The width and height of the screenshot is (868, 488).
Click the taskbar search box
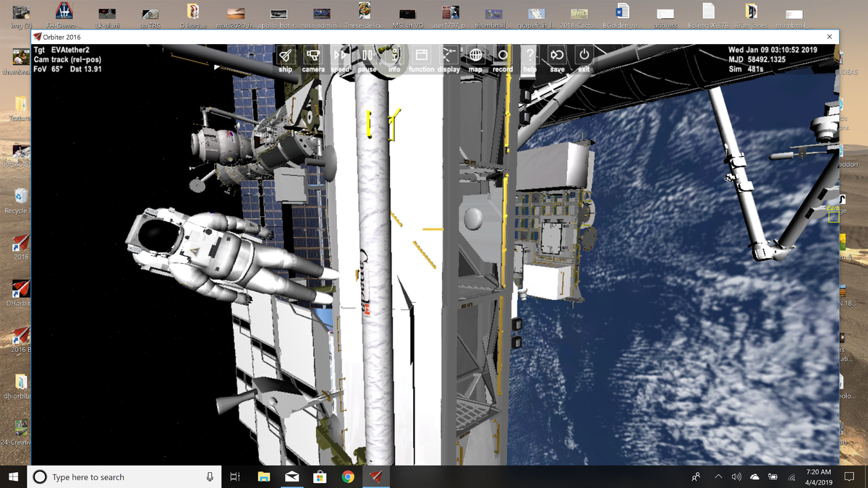125,476
